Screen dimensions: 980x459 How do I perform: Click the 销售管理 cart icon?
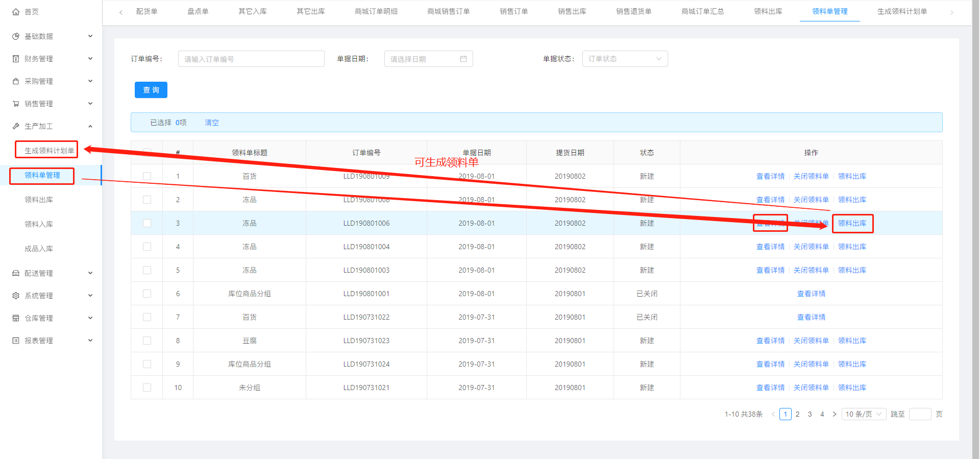click(16, 104)
